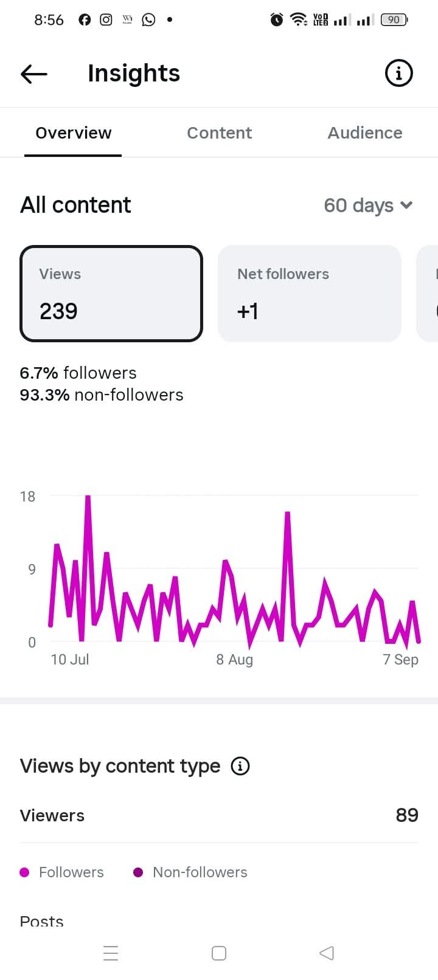Switch to the Content tab

coord(219,133)
